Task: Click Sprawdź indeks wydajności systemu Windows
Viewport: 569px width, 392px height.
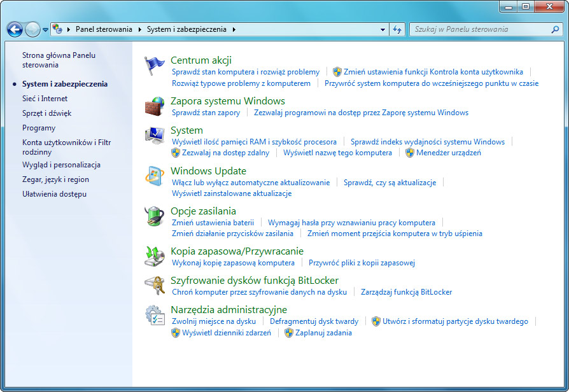Action: [x=428, y=142]
